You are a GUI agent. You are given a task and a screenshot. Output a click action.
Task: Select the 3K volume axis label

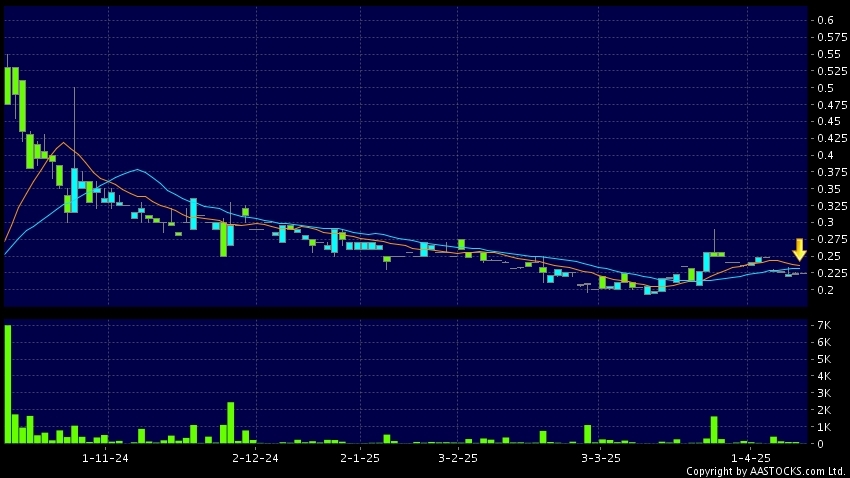pyautogui.click(x=824, y=393)
